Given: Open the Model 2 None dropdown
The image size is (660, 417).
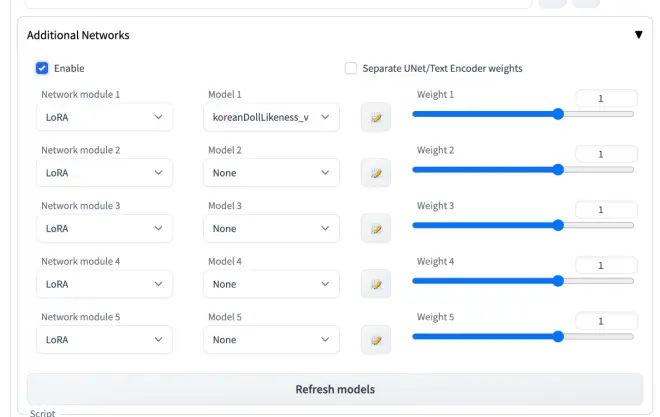Looking at the screenshot, I should tap(271, 173).
